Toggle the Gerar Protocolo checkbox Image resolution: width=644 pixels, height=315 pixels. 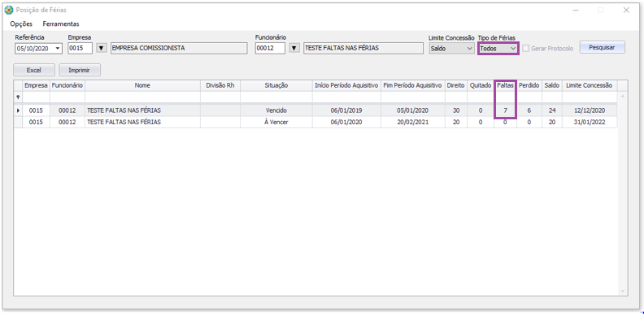[526, 49]
